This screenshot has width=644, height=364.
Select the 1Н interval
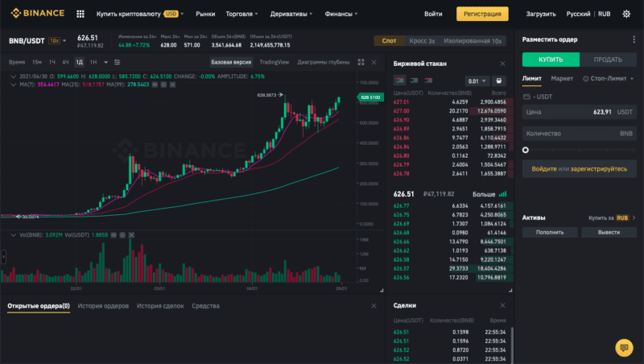93,62
